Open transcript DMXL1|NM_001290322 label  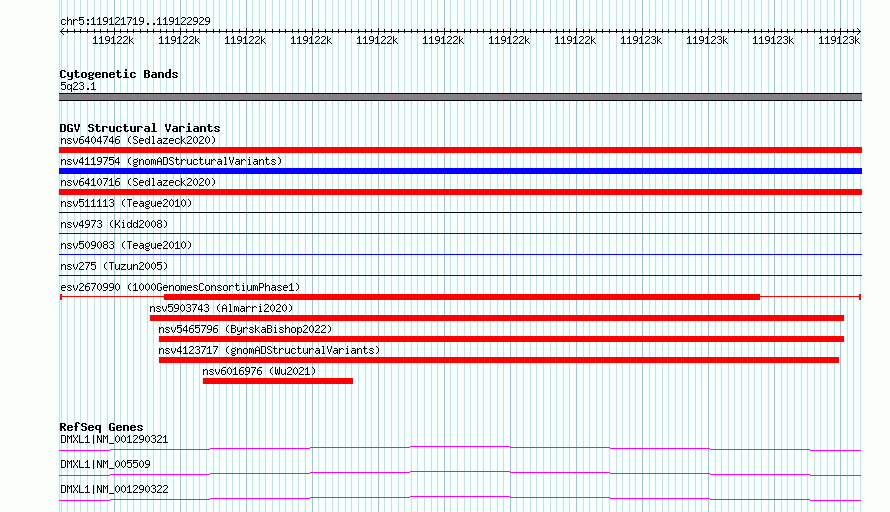[x=114, y=489]
